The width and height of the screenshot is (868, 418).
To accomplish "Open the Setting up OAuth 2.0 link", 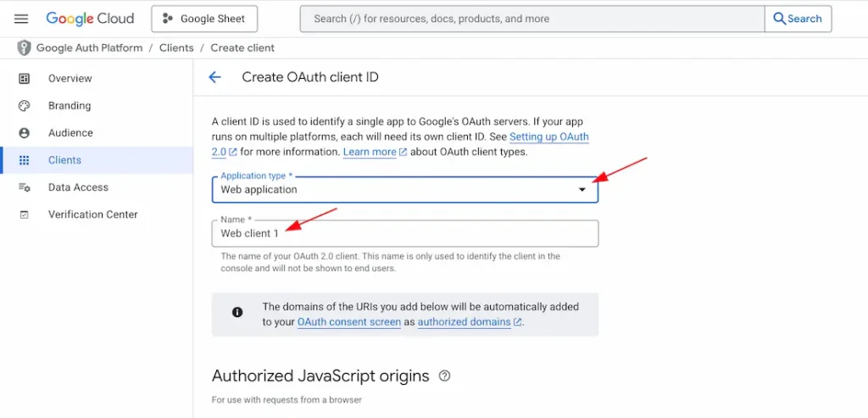I will point(548,137).
